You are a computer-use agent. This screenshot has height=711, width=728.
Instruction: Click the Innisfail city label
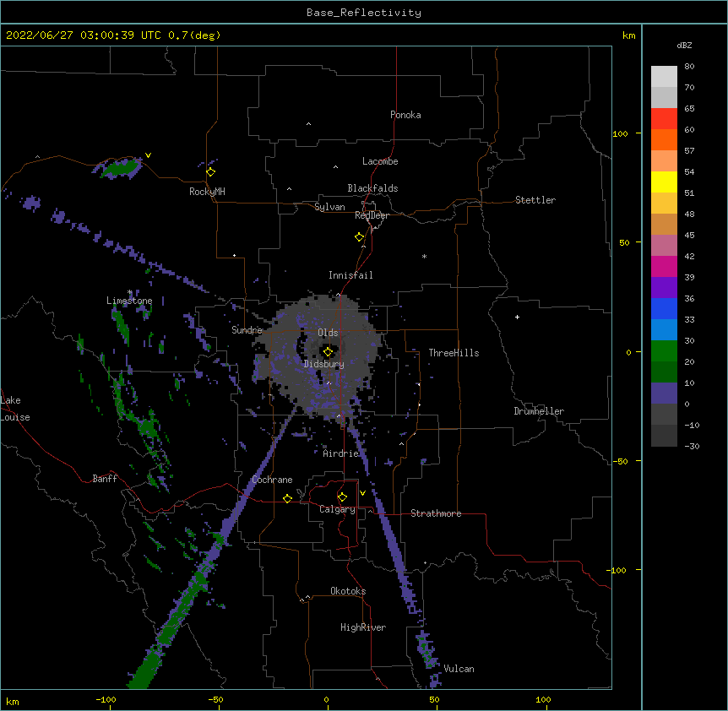point(350,275)
